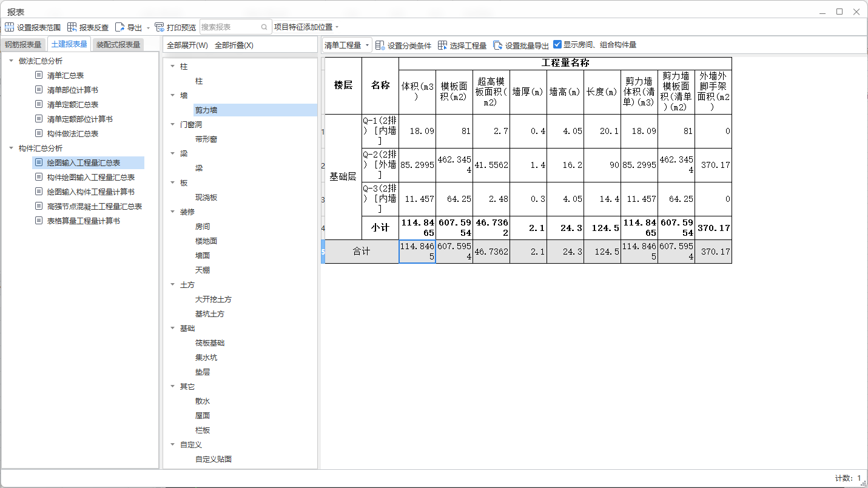The height and width of the screenshot is (488, 868).
Task: Click 导出 export icon
Action: coord(119,27)
